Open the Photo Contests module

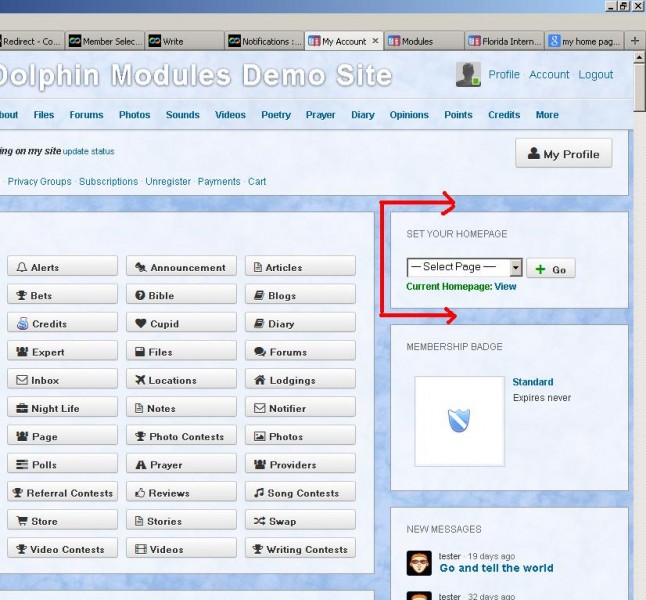pyautogui.click(x=181, y=436)
